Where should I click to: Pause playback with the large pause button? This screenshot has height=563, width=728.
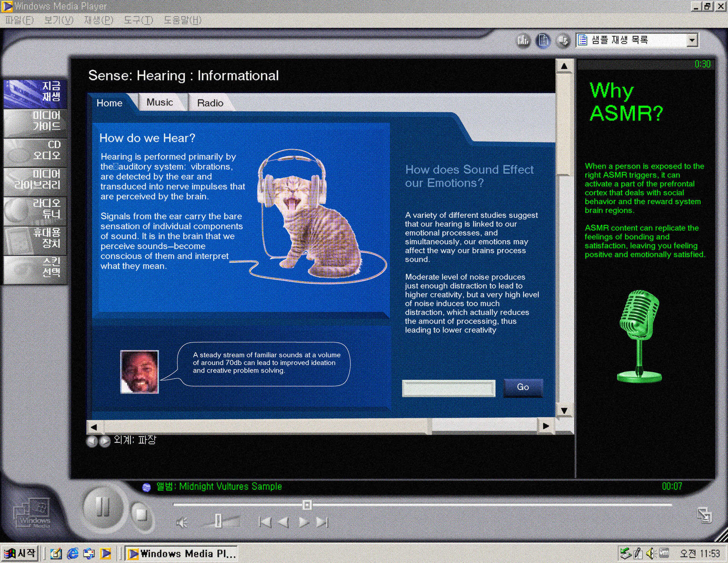102,507
